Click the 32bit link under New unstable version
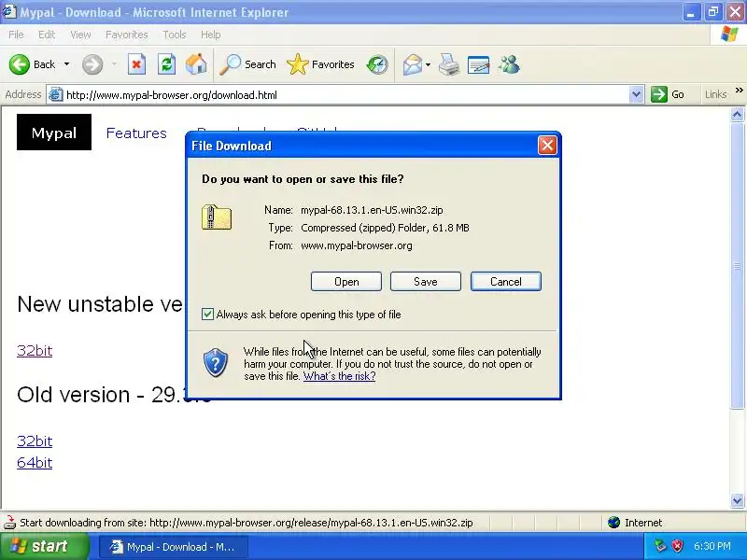The width and height of the screenshot is (747, 560). (35, 351)
